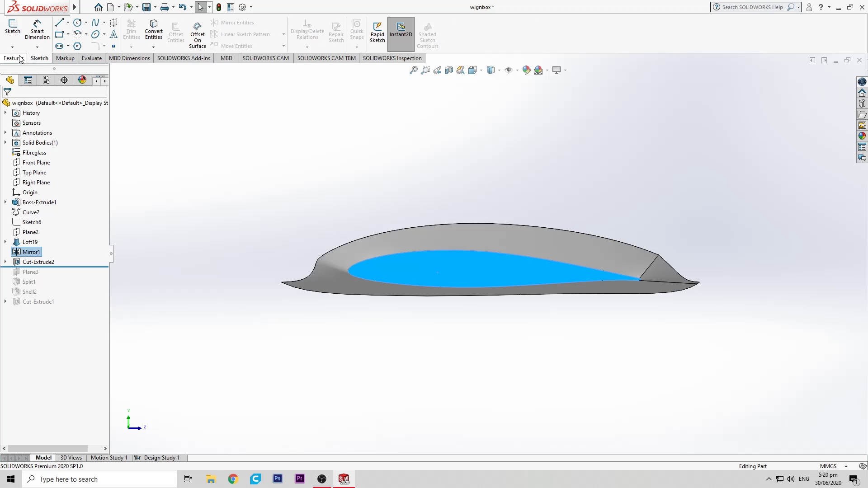
Task: Click the Sketch tool button in ribbon
Action: 13,27
